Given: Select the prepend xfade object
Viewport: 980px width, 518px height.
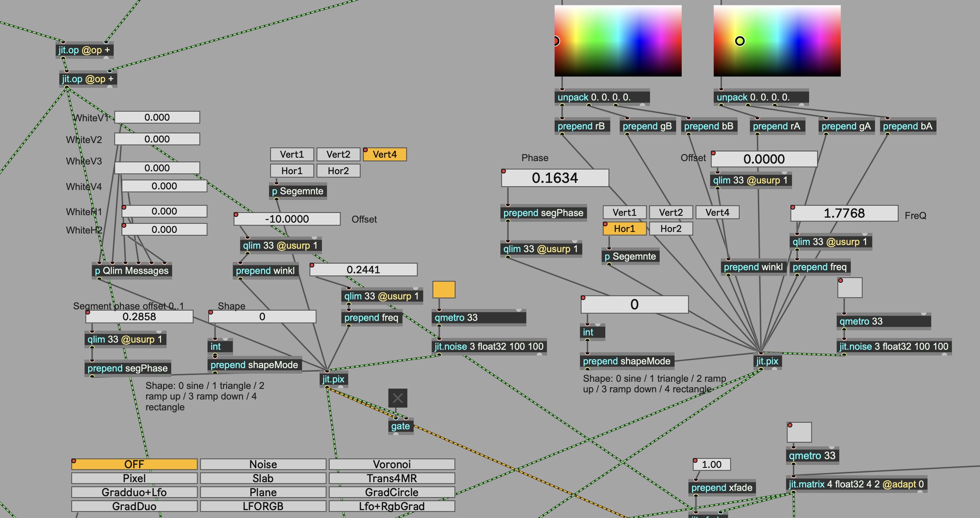Looking at the screenshot, I should pos(722,488).
